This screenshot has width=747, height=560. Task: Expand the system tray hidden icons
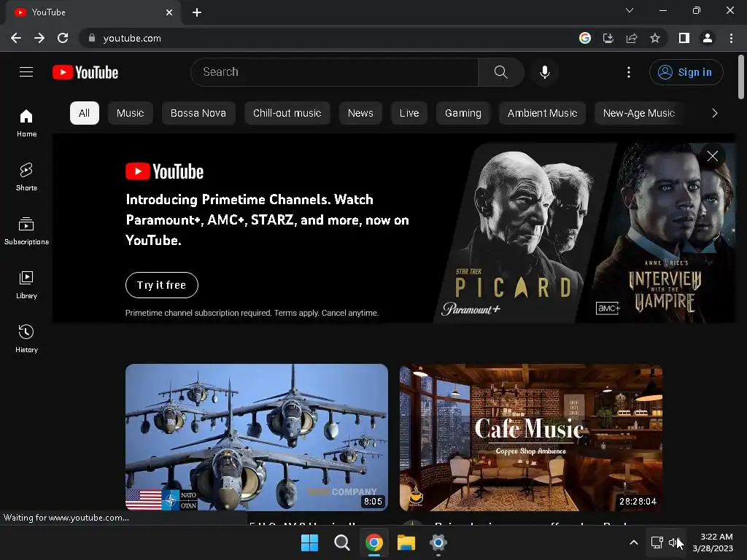(x=634, y=542)
